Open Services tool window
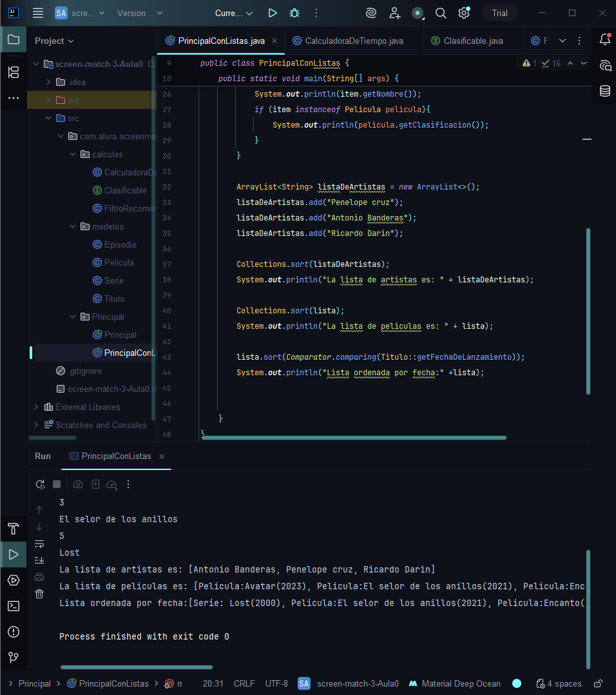 pyautogui.click(x=14, y=580)
